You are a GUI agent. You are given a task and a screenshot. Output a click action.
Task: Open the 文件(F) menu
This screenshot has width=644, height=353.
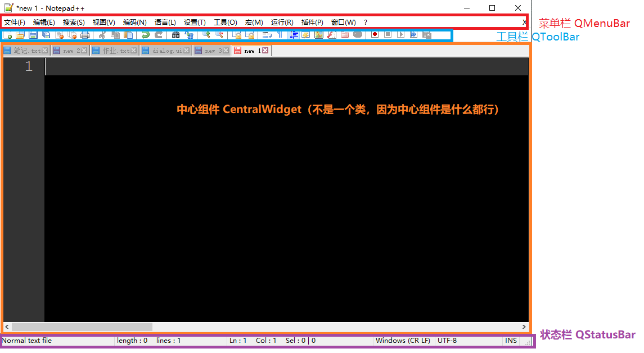pyautogui.click(x=15, y=22)
